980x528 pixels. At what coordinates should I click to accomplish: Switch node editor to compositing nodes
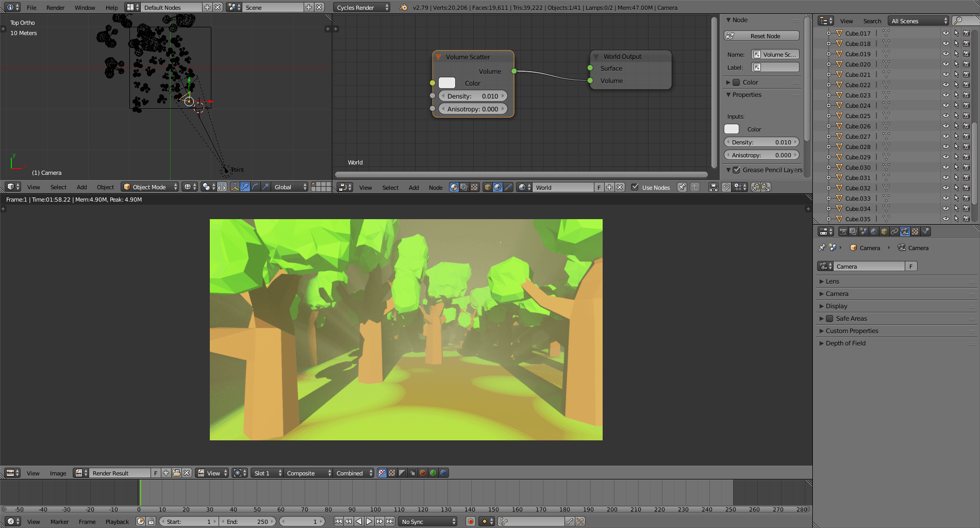tap(464, 187)
